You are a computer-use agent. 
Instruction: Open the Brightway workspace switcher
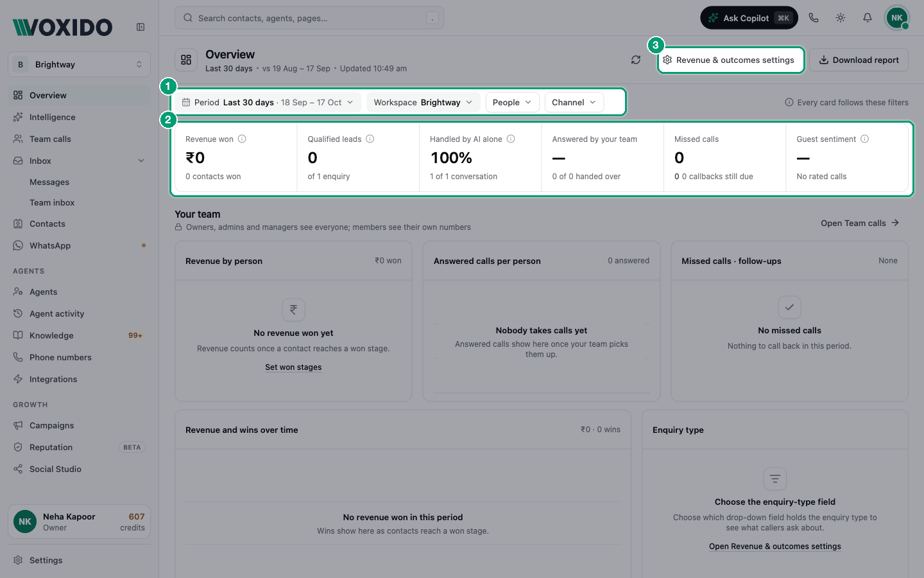click(80, 64)
